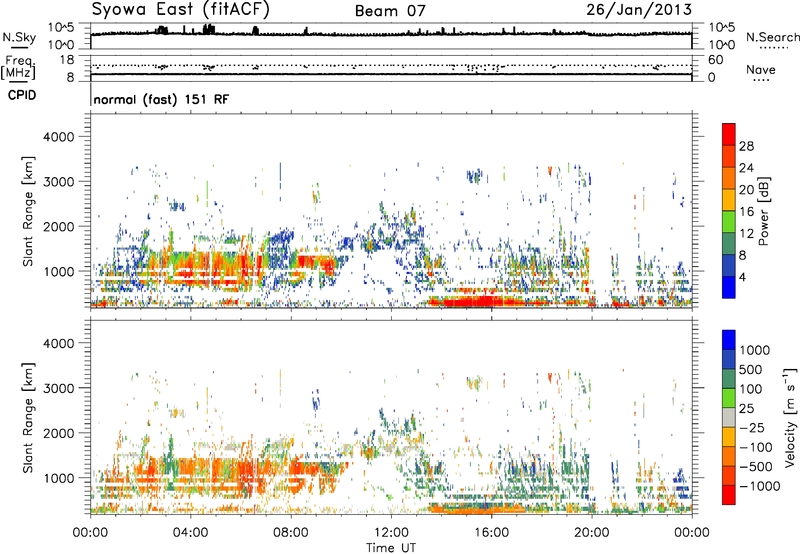Click the "-500" tick on Velocity scale

tap(756, 466)
